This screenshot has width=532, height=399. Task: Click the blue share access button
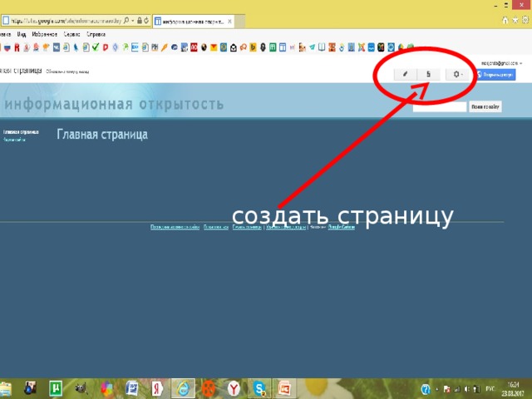tap(496, 75)
